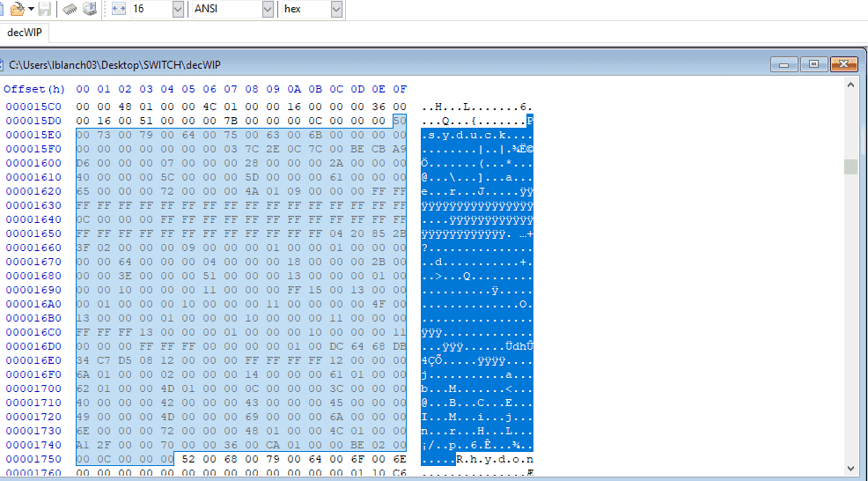Image resolution: width=868 pixels, height=481 pixels.
Task: Open a file with the folder icon
Action: pyautogui.click(x=17, y=9)
